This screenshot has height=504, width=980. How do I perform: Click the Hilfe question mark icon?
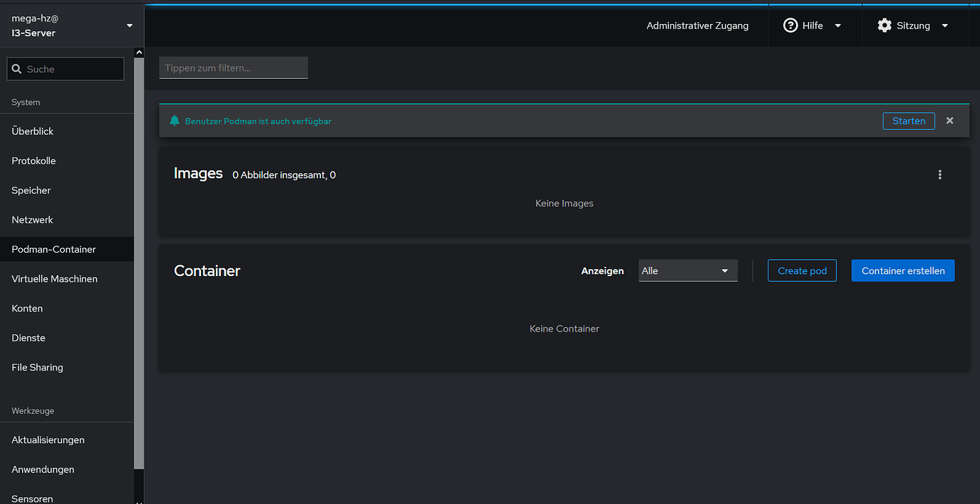coord(790,25)
